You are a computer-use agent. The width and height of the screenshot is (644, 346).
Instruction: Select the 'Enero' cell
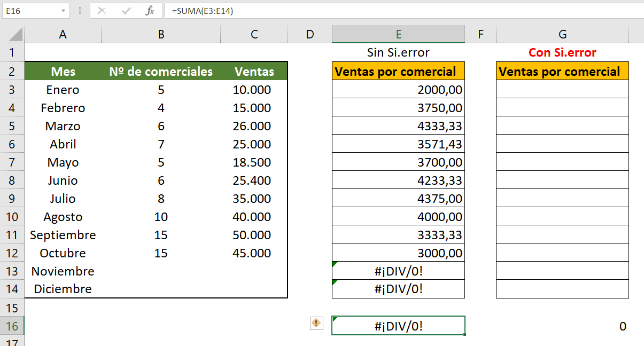click(x=63, y=89)
